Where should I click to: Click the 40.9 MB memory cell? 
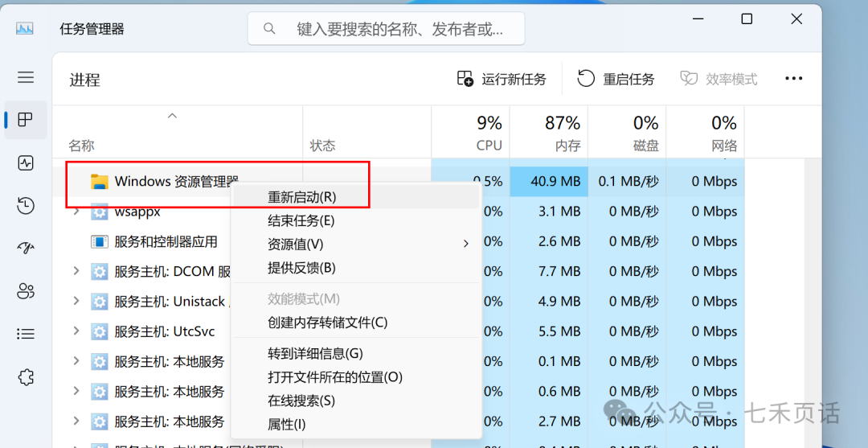click(549, 181)
